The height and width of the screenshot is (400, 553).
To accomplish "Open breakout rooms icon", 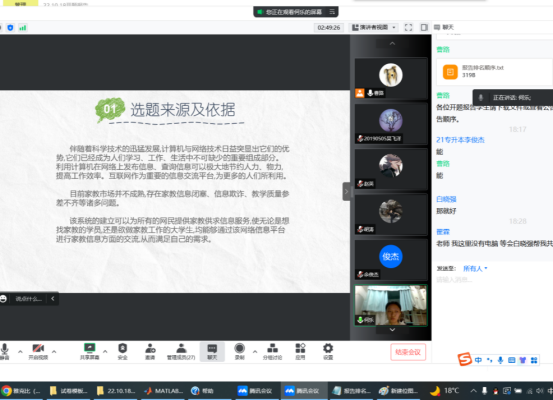I will (272, 351).
